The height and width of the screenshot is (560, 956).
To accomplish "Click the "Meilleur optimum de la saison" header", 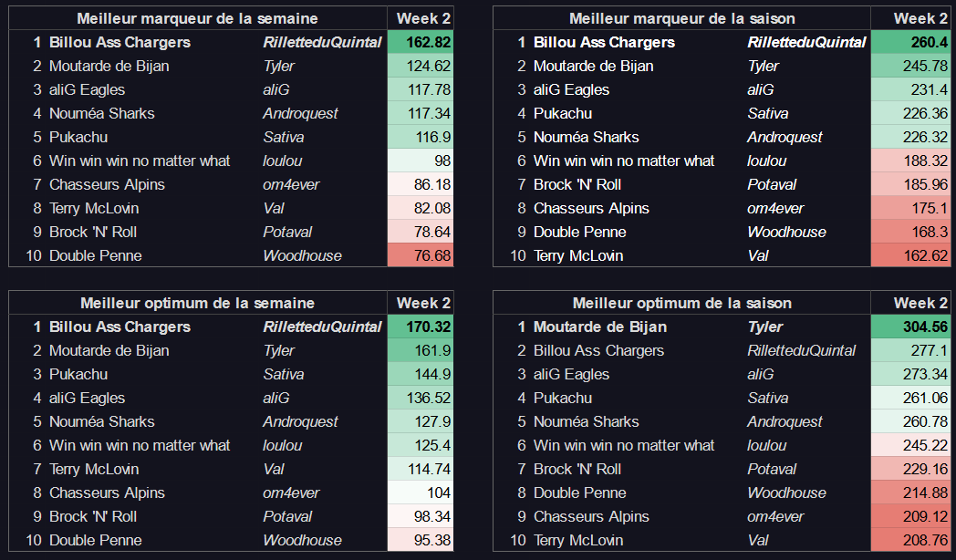I will [x=681, y=303].
